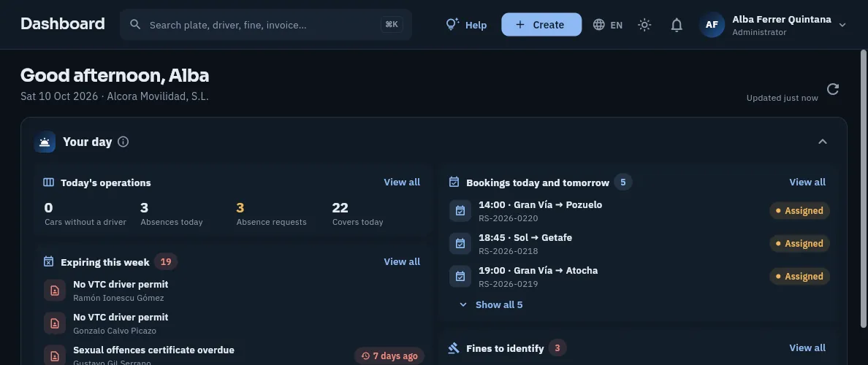View all bookings today and tomorrow
This screenshot has height=365, width=868.
pyautogui.click(x=807, y=182)
